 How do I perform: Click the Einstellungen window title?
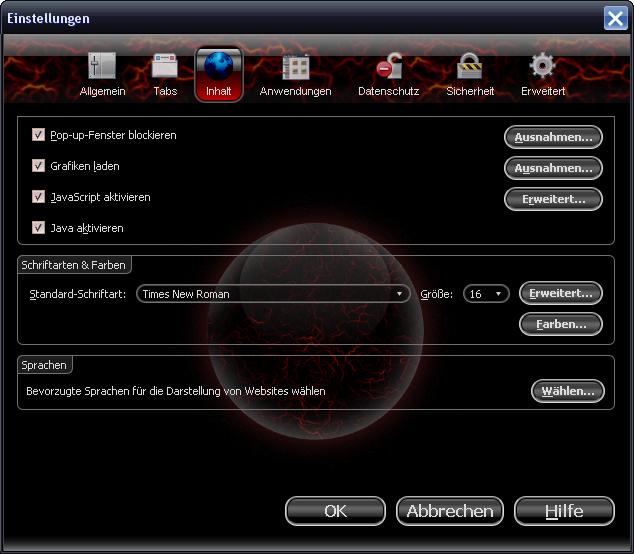(48, 19)
